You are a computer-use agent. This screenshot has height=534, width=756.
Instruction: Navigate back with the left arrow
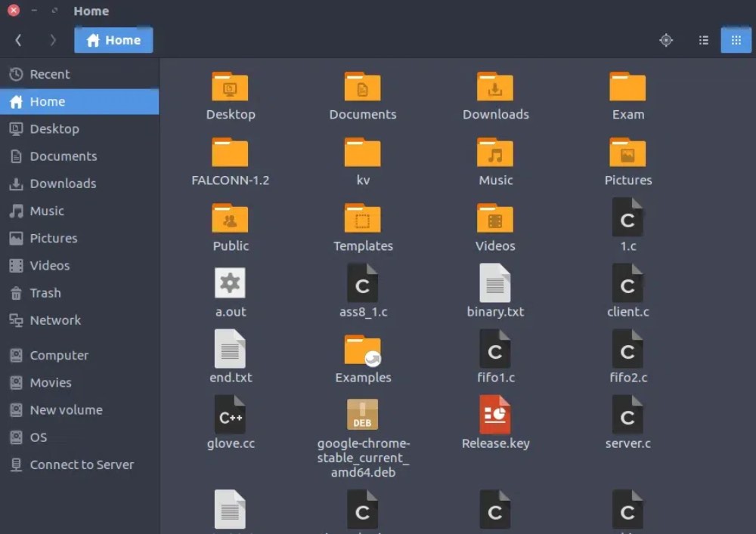(18, 40)
